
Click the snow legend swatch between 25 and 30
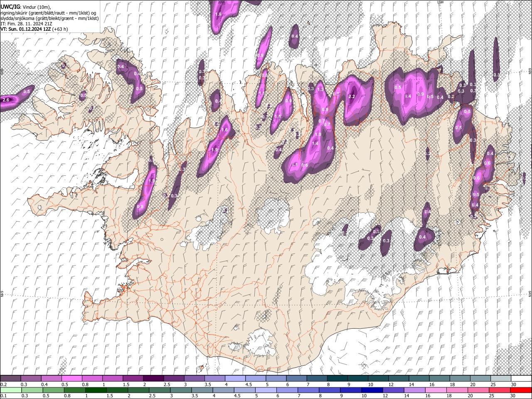click(501, 379)
